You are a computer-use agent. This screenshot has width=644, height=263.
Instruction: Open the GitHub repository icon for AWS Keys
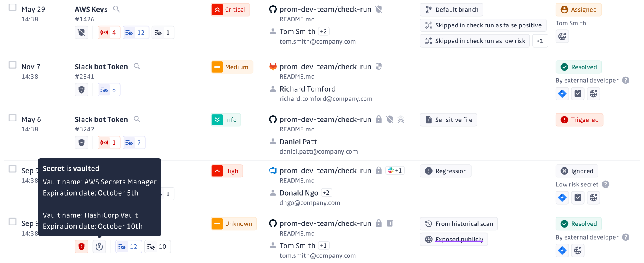273,9
